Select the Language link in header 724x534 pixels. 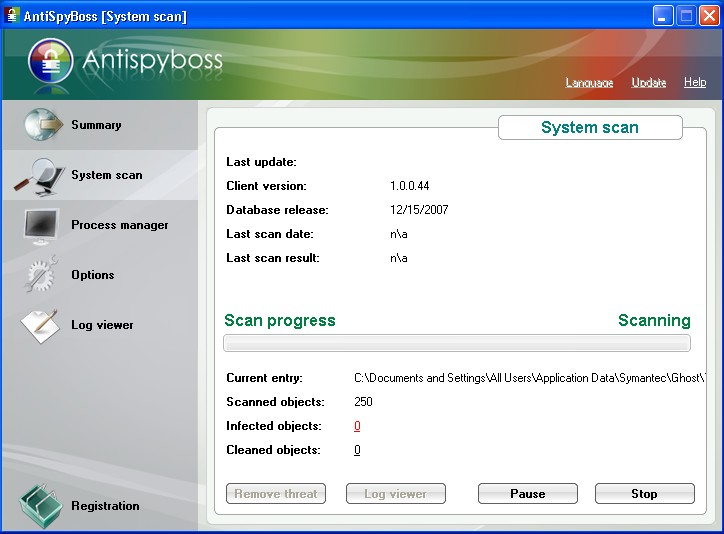click(589, 83)
